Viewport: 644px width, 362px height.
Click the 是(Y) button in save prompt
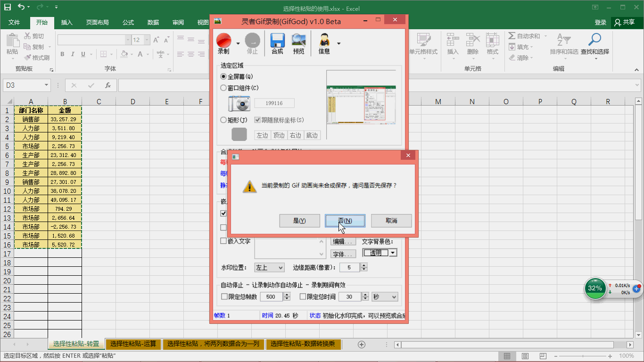[x=299, y=221]
